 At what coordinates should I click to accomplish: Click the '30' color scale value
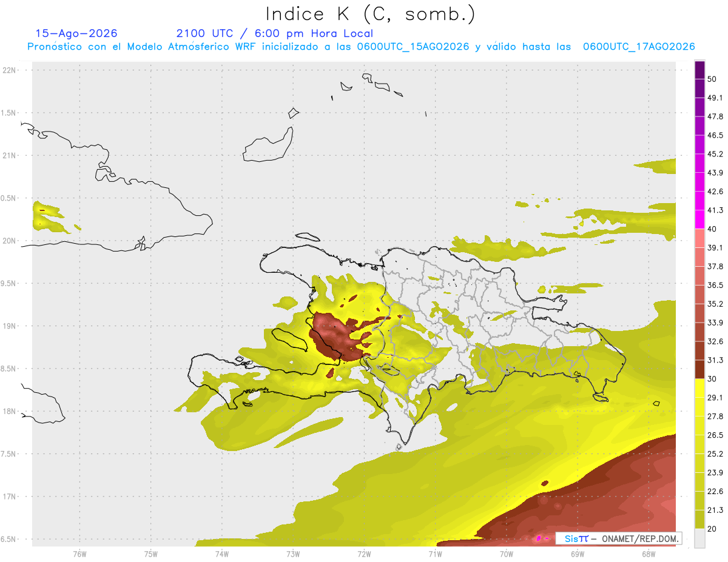tap(712, 379)
